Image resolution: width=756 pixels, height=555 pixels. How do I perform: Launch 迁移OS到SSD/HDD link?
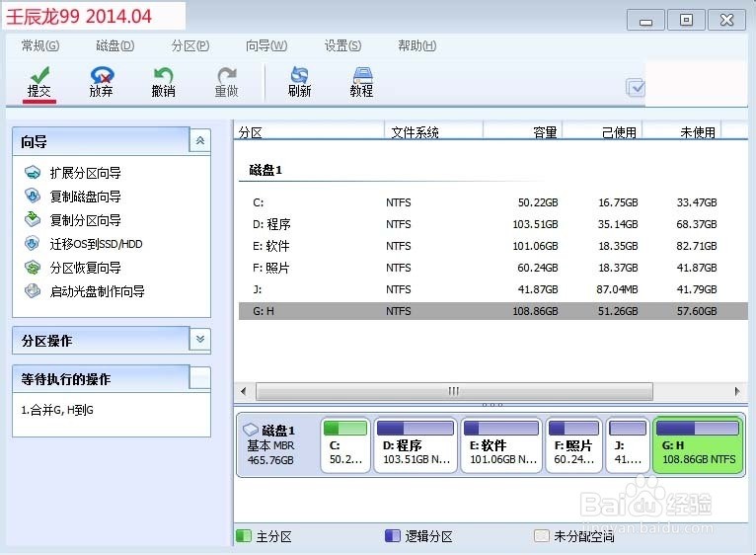click(96, 244)
